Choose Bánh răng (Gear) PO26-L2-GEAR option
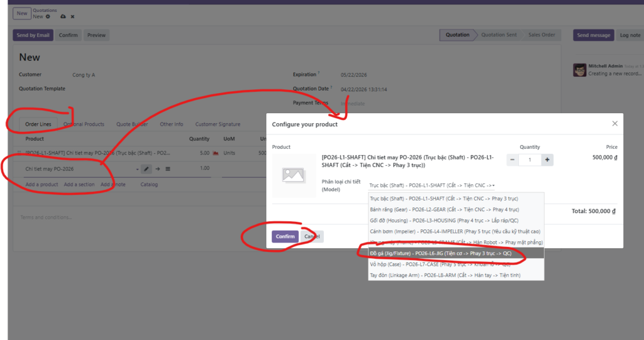This screenshot has width=644, height=340. [444, 209]
